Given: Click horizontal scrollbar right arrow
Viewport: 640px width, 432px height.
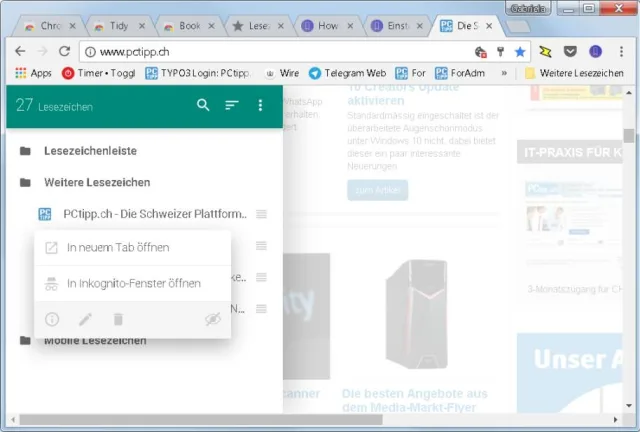Looking at the screenshot, I should 616,419.
